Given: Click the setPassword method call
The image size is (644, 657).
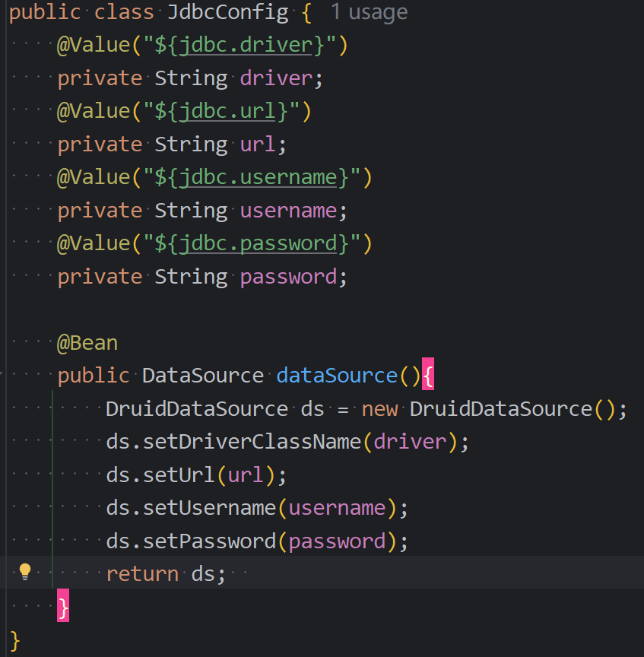Looking at the screenshot, I should pyautogui.click(x=209, y=541).
